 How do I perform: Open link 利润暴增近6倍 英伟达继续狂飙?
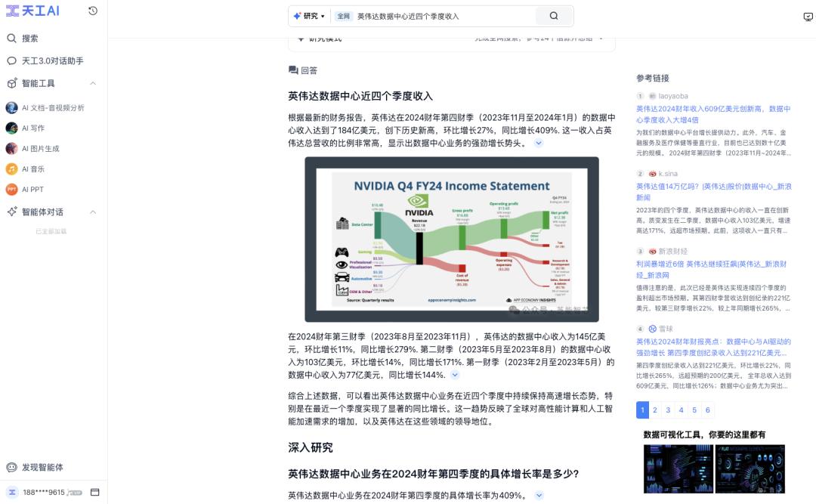711,269
